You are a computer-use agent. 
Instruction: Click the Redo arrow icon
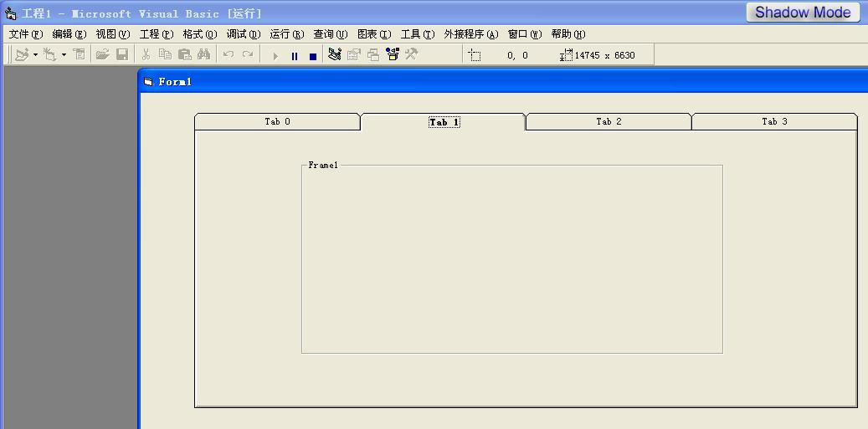click(248, 54)
